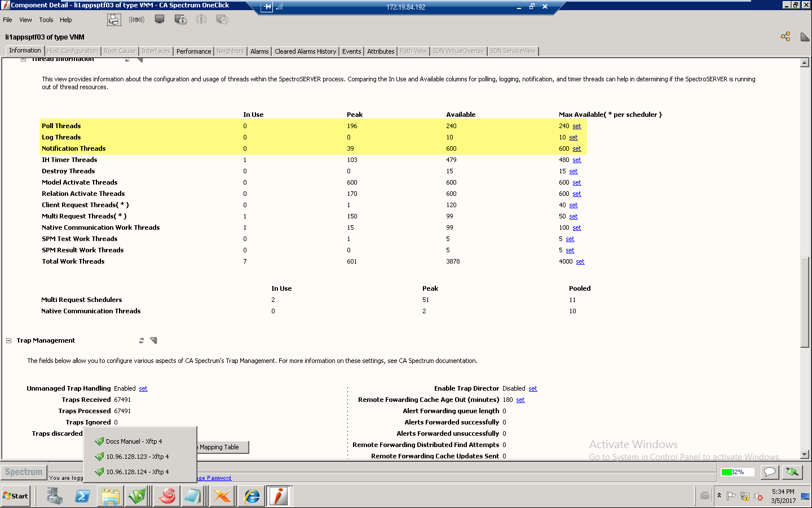The image size is (812, 508).
Task: Click the grayed monitor with globe toolbar icon
Action: (x=222, y=20)
